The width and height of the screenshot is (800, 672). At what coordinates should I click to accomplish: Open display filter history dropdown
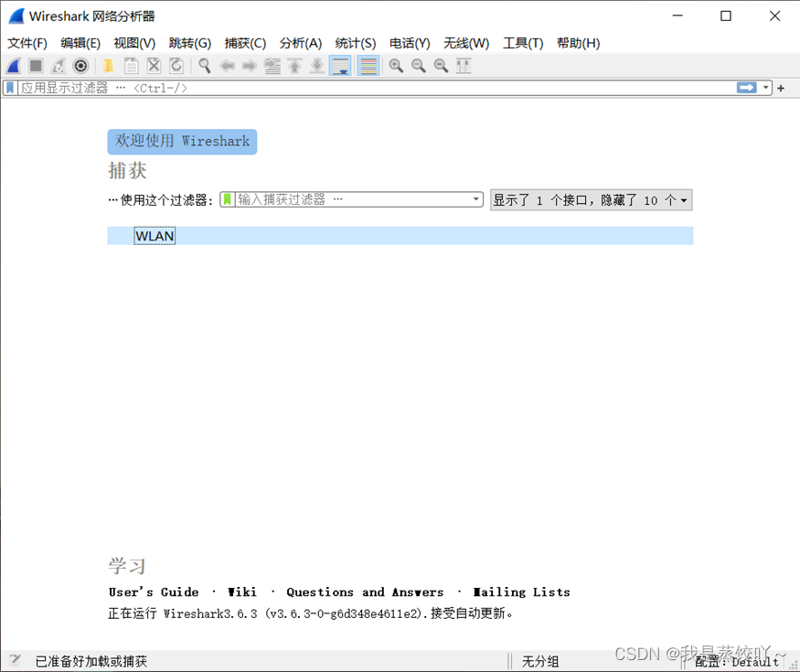click(x=765, y=88)
